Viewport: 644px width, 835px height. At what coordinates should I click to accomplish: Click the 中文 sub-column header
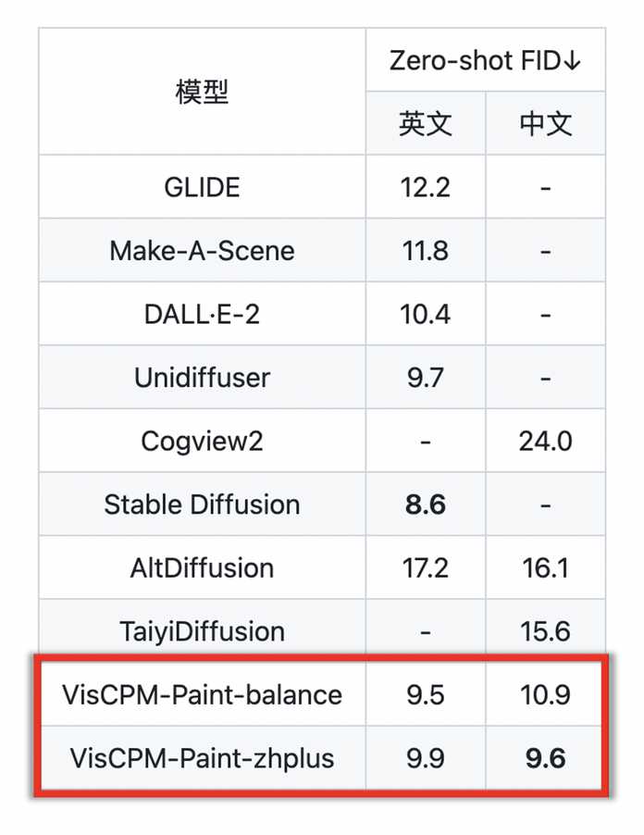pos(546,123)
